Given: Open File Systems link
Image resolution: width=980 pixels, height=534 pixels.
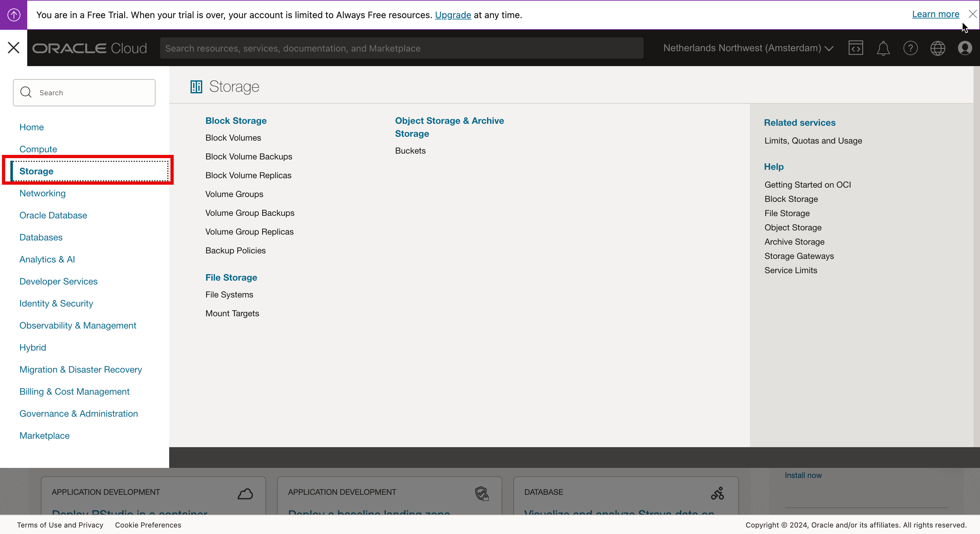Looking at the screenshot, I should [x=229, y=295].
